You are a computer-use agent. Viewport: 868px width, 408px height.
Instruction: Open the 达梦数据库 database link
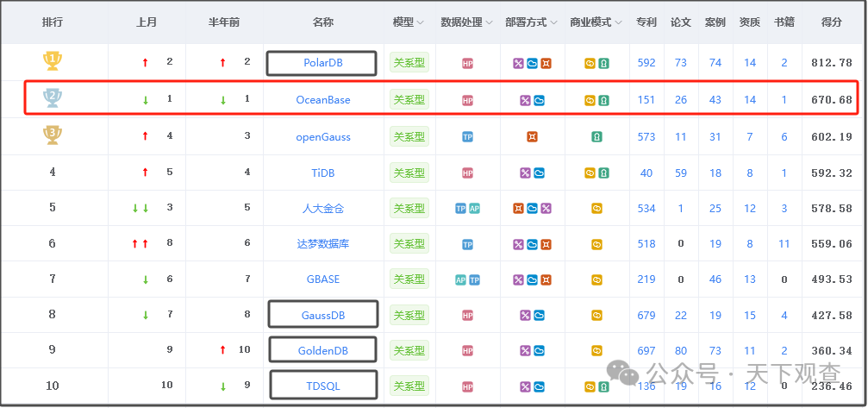click(323, 244)
